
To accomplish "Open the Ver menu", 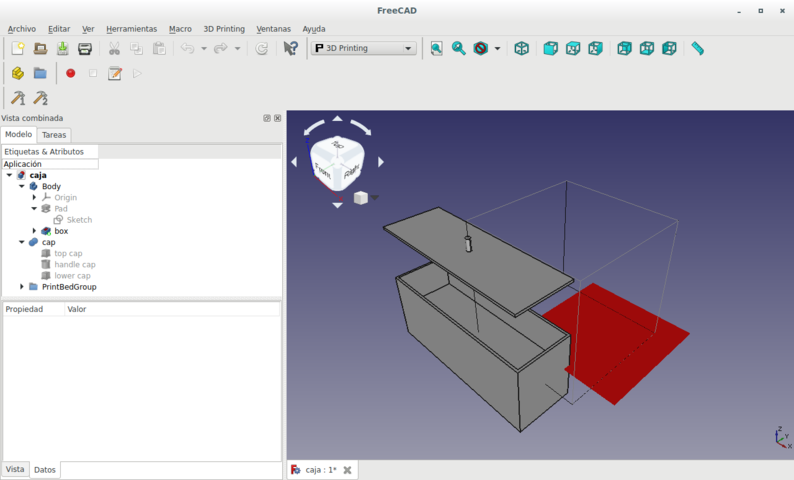I will [88, 29].
